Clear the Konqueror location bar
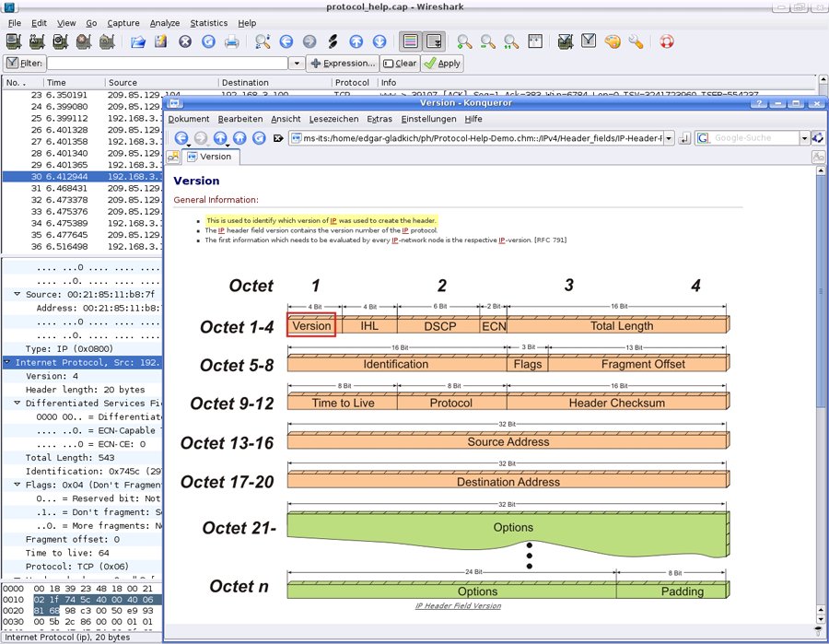This screenshot has height=644, width=829. (x=278, y=138)
